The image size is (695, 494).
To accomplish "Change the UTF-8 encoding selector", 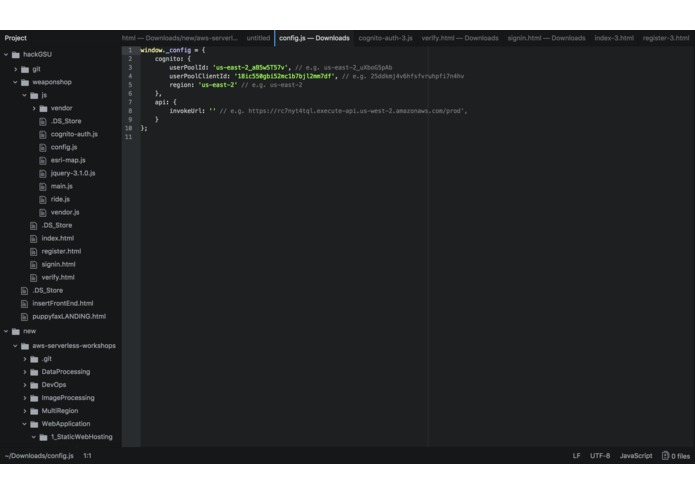I will [x=600, y=455].
